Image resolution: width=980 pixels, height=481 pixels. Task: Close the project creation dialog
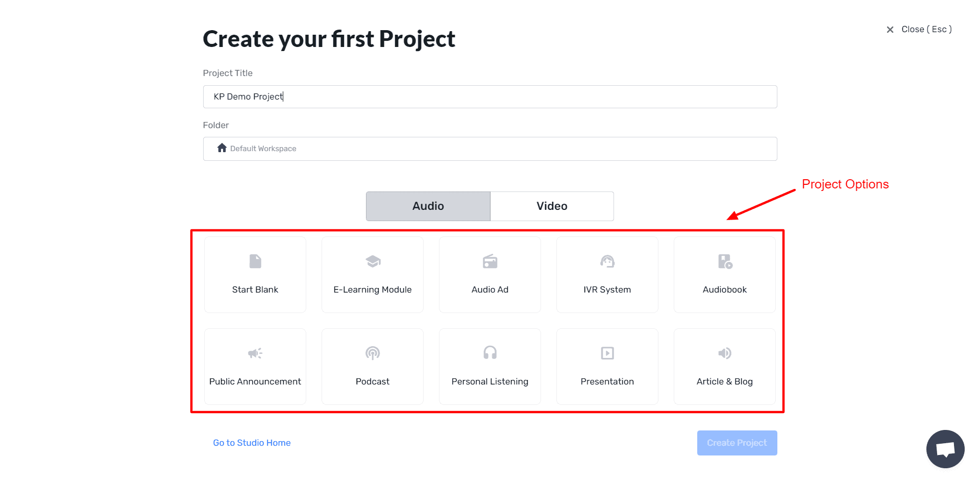919,30
